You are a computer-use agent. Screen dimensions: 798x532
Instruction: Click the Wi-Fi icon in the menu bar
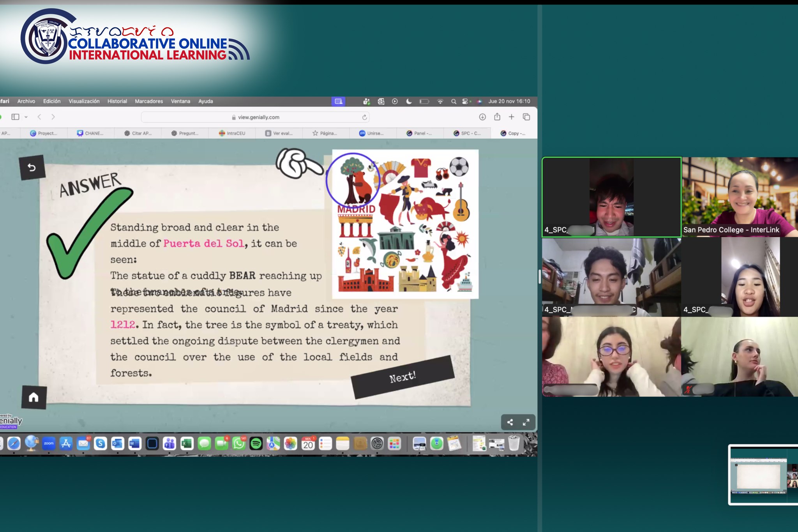(440, 101)
